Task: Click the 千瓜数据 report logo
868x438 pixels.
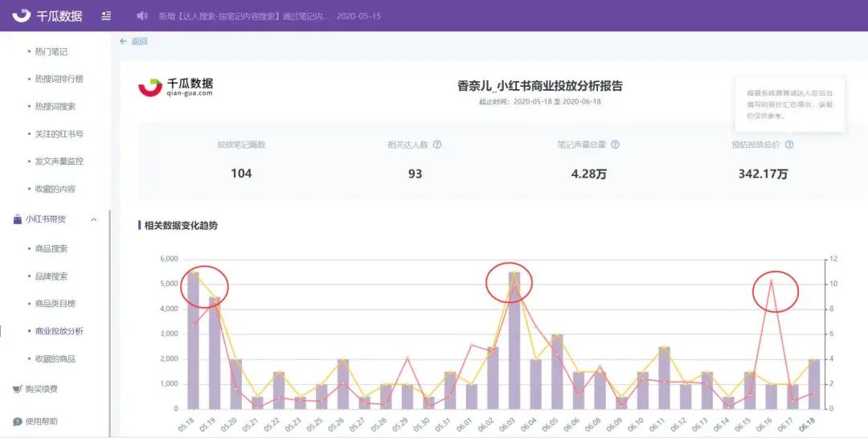Action: click(175, 87)
